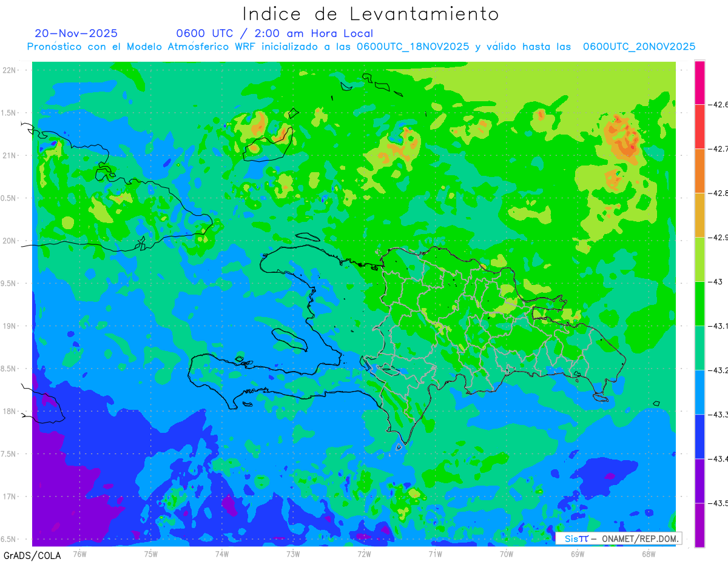Image resolution: width=728 pixels, height=562 pixels.
Task: Select the bright green swatch below -43
Action: tap(699, 304)
